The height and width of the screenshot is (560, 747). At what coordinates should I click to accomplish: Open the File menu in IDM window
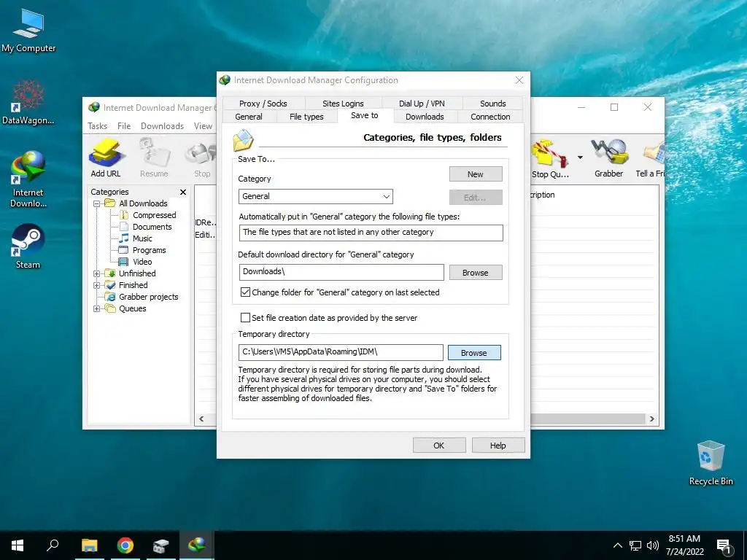pos(124,125)
